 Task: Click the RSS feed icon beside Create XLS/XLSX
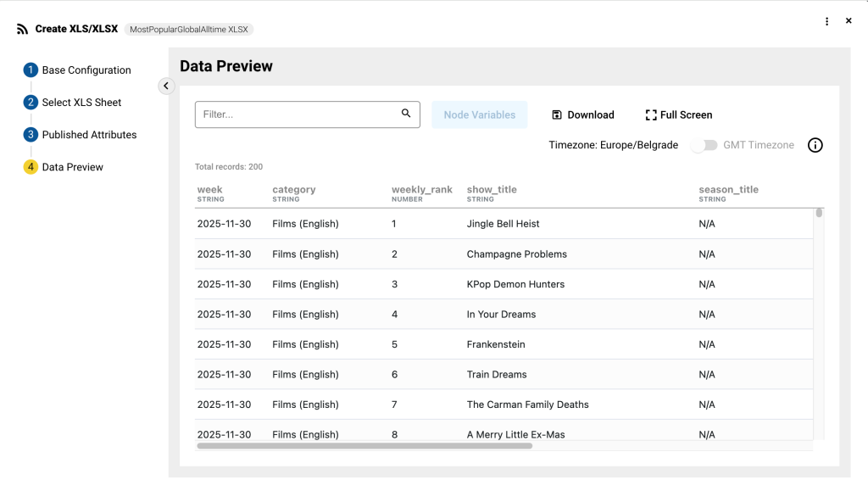pos(22,30)
